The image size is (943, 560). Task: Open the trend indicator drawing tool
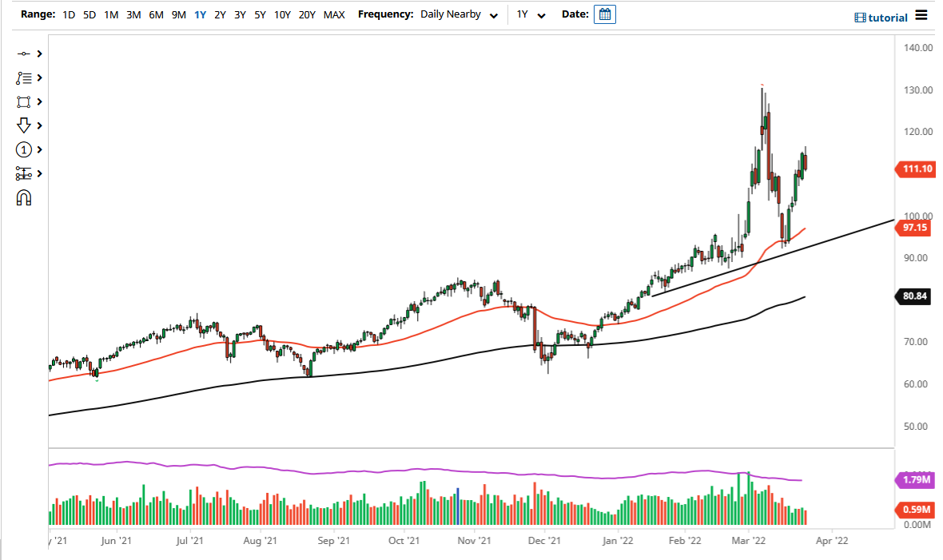click(x=25, y=77)
